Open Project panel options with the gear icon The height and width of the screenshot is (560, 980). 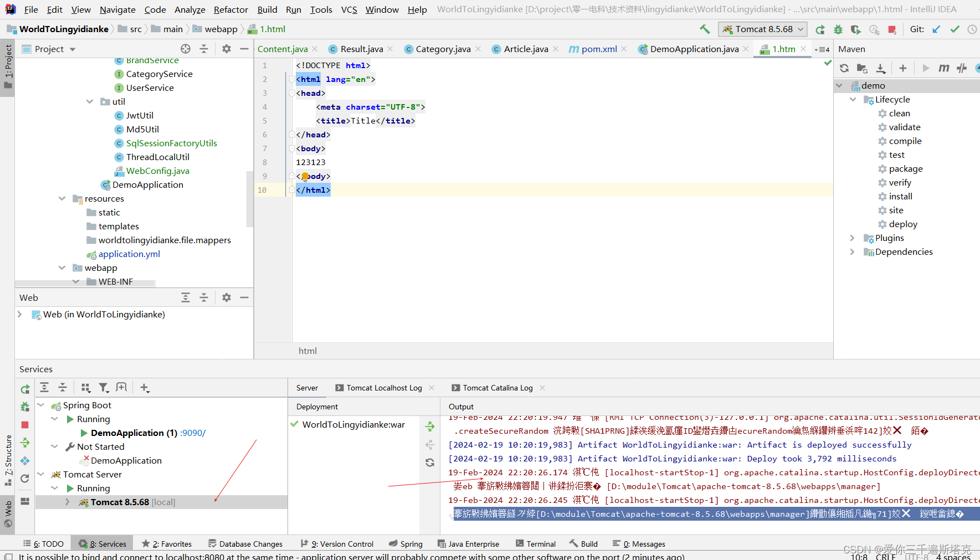point(226,49)
